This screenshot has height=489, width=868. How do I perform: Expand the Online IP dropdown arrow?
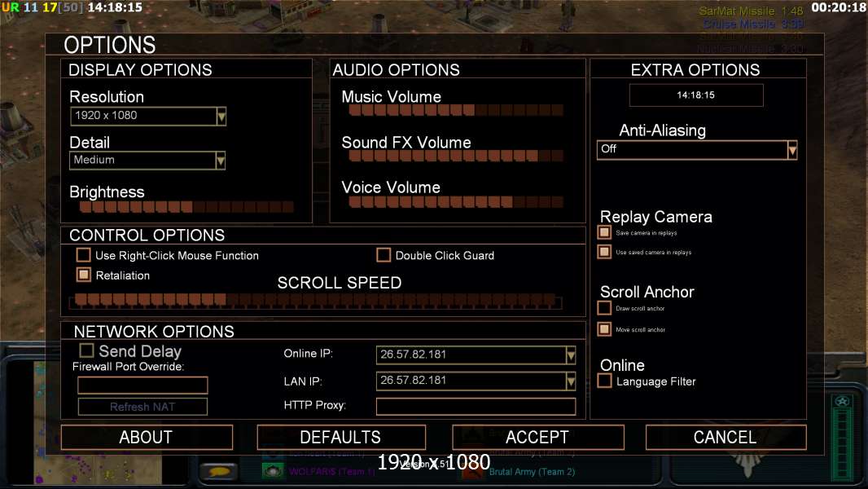[571, 355]
